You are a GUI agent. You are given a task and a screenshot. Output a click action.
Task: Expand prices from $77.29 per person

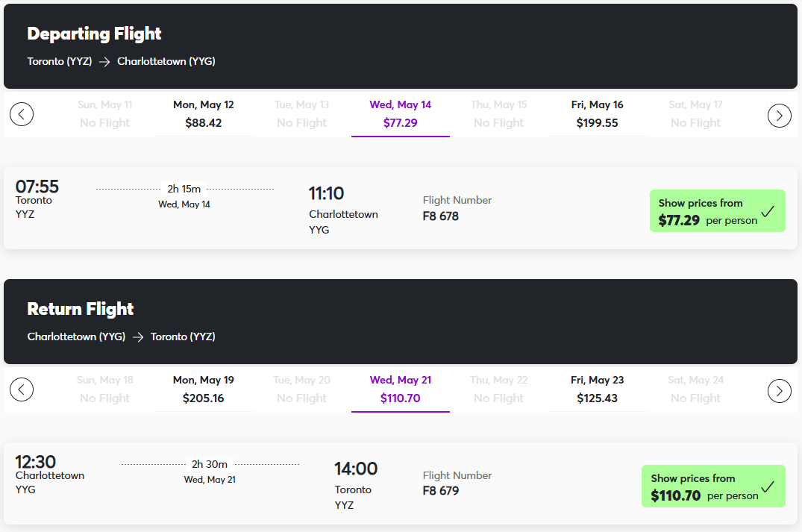coord(717,210)
